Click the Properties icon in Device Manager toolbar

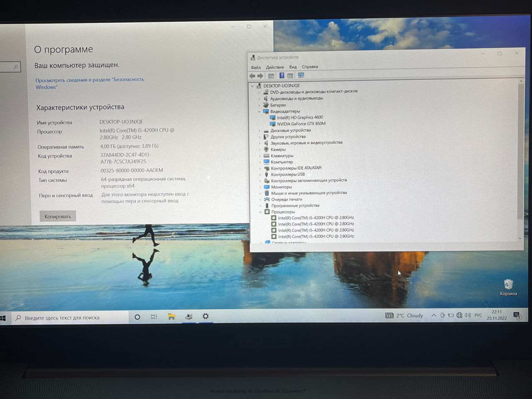coord(271,76)
